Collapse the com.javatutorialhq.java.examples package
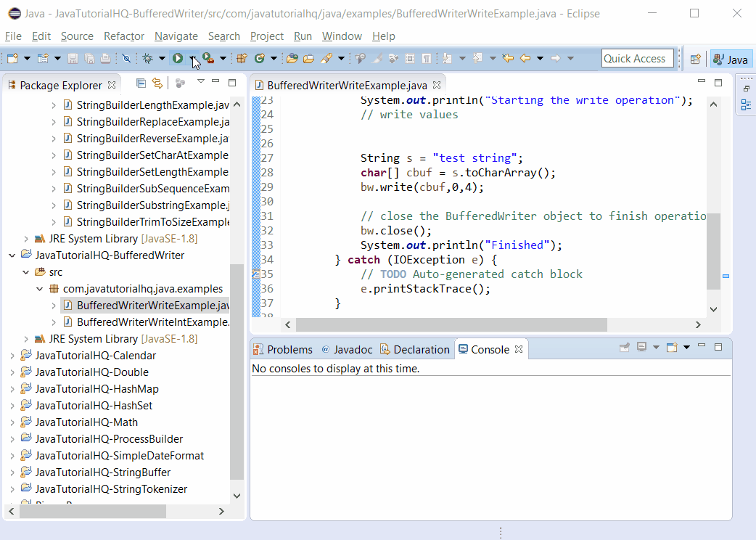This screenshot has width=756, height=540. point(40,288)
